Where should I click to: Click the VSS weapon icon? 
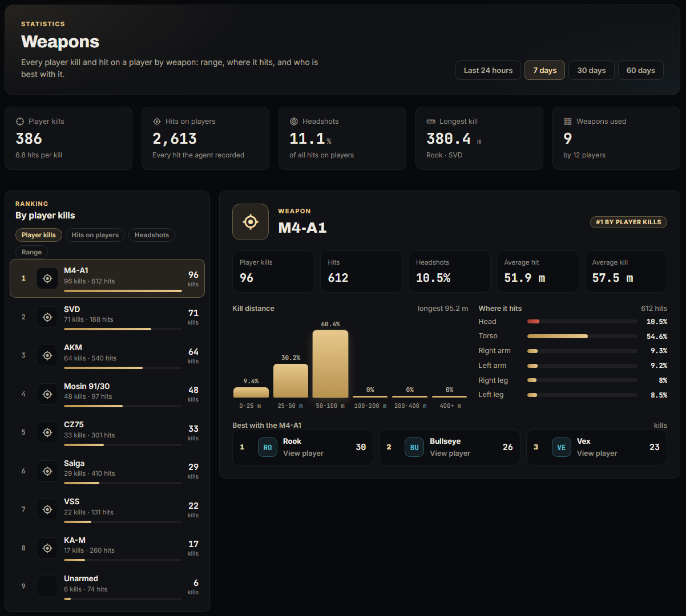pyautogui.click(x=47, y=509)
